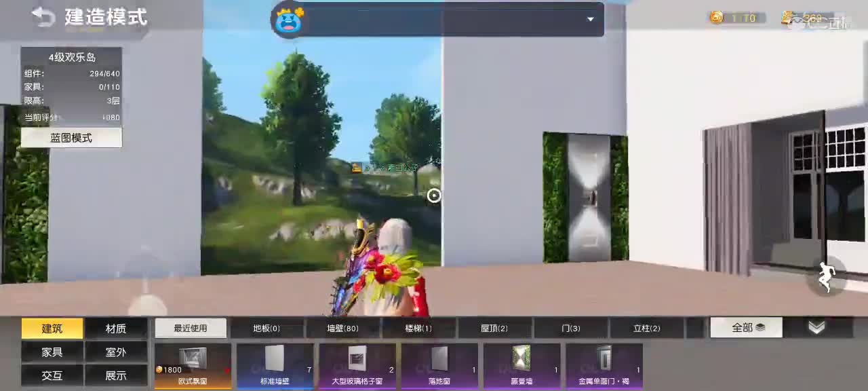Open the dropdown at top center
This screenshot has height=391, width=868.
click(x=589, y=20)
